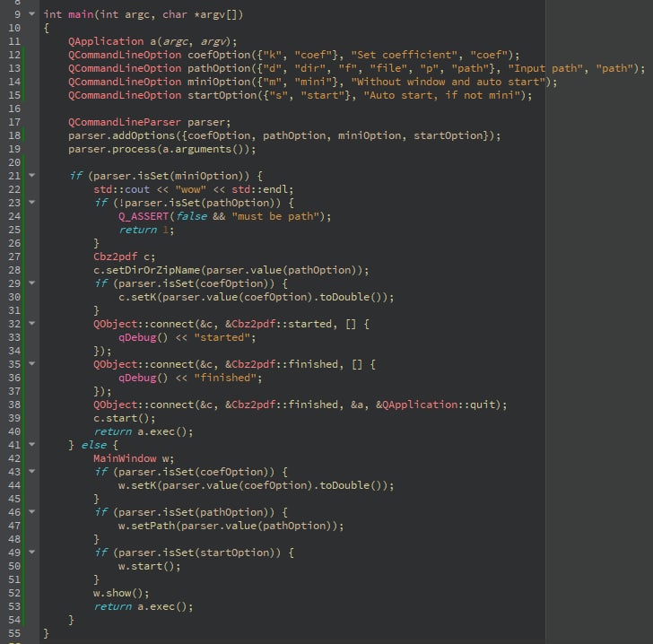Click "Auto start, if not mini" string
The width and height of the screenshot is (653, 644).
tap(442, 95)
